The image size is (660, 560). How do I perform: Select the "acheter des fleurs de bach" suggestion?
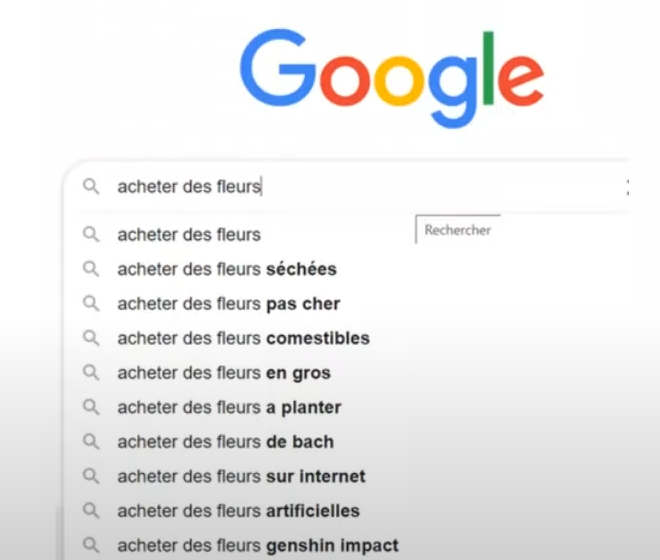(x=225, y=442)
